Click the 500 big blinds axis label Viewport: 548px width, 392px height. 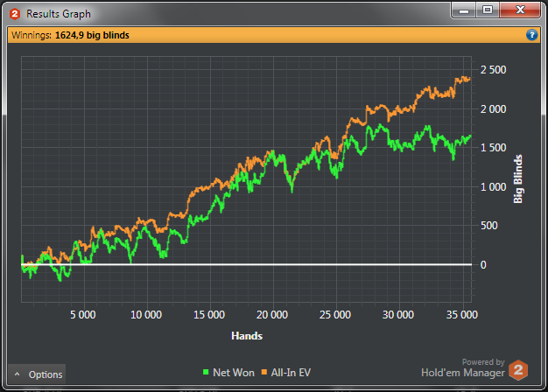tap(489, 226)
